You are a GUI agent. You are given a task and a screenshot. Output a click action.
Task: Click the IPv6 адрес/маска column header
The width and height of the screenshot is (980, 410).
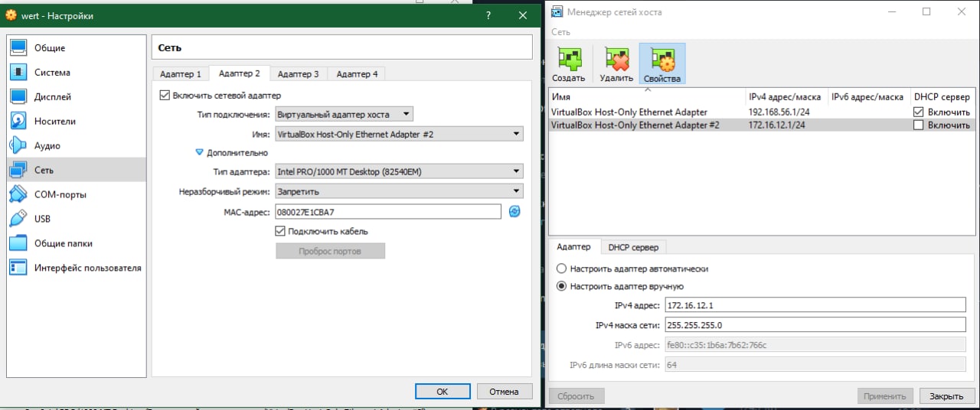coord(869,97)
